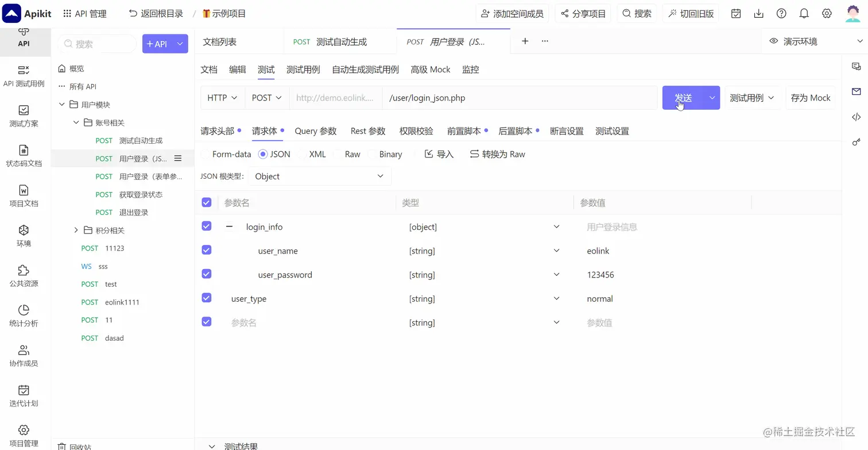Viewport: 868px width, 450px height.
Task: Toggle the select-all parameters checkbox
Action: pos(207,202)
